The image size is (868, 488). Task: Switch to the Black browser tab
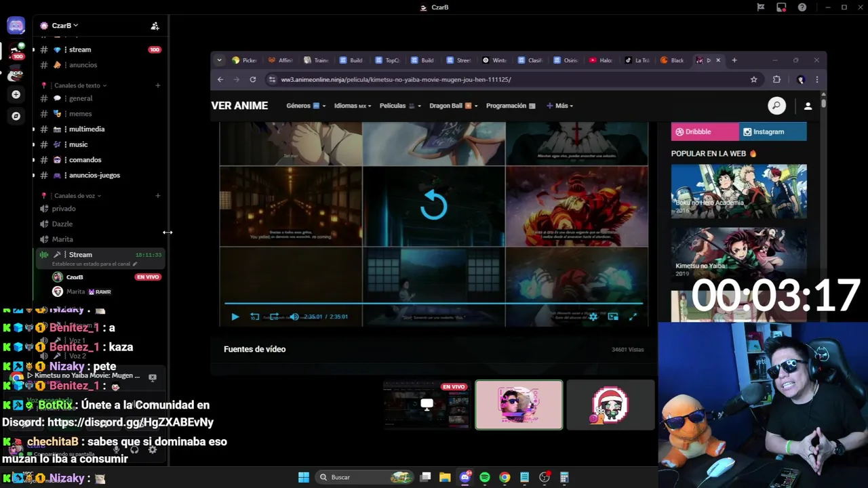pos(673,60)
